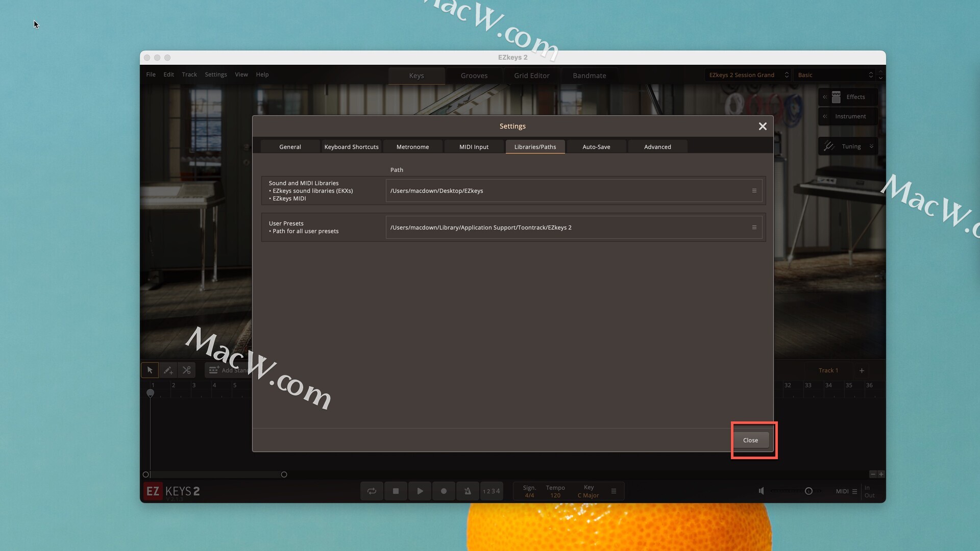Viewport: 980px width, 551px height.
Task: Toggle the 1234 count-in button
Action: tap(492, 491)
